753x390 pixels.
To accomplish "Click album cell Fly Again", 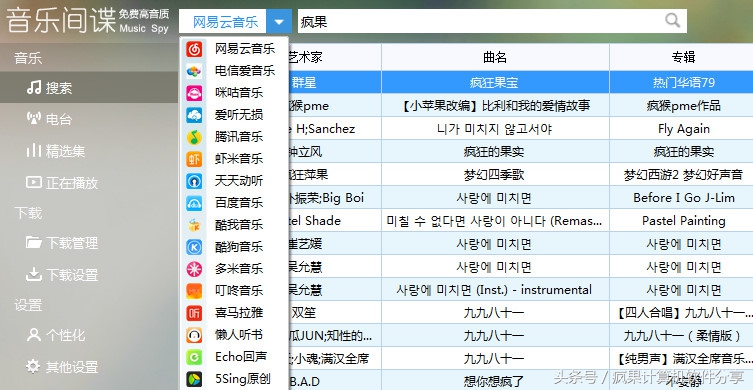I will [x=684, y=129].
